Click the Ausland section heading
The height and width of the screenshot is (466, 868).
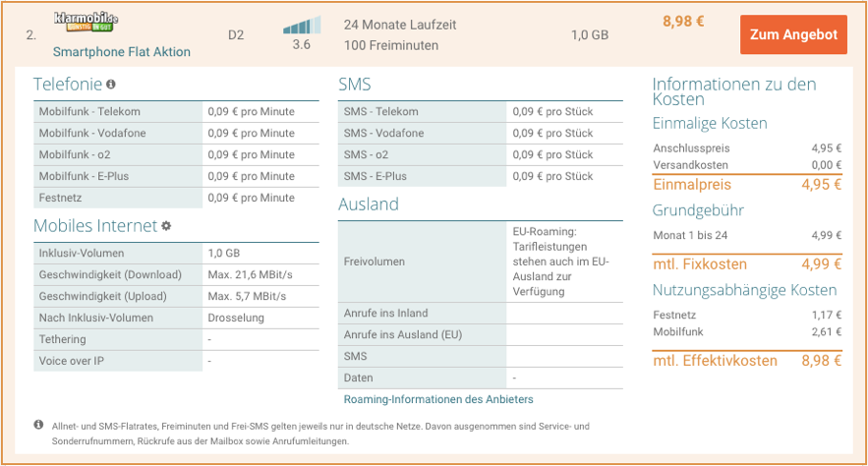pos(369,204)
